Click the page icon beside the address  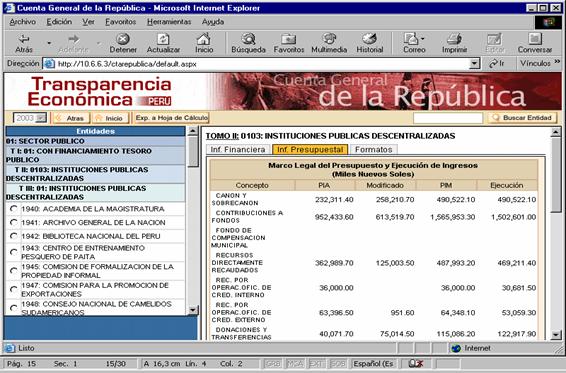[49, 64]
